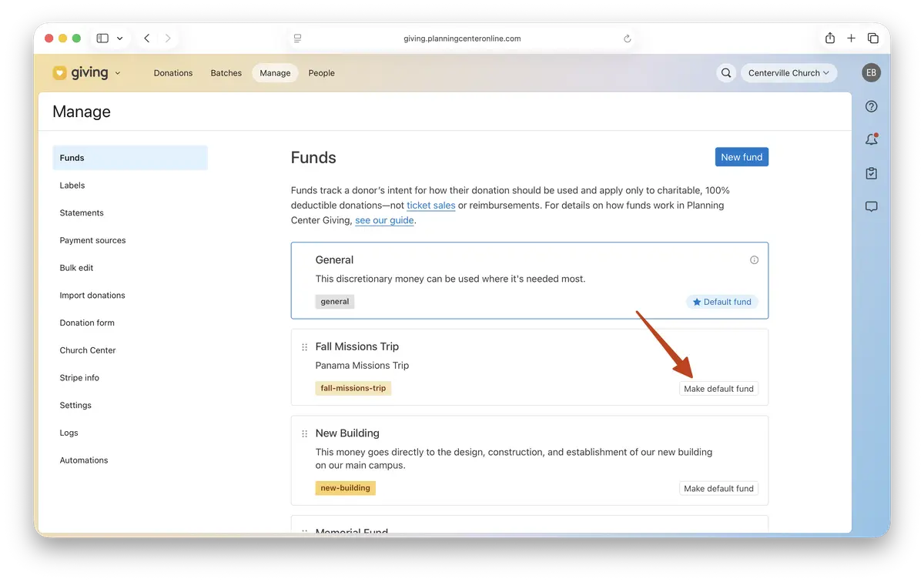Open Automations in the sidebar
924x582 pixels.
(x=130, y=460)
